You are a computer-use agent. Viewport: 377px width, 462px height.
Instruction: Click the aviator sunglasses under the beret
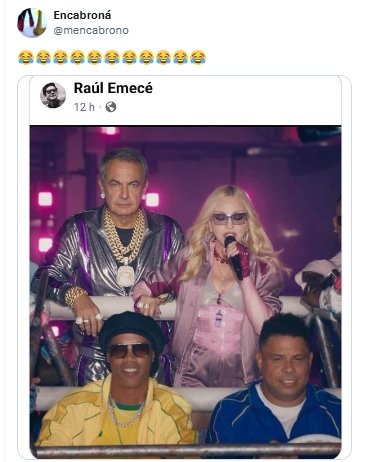130,351
